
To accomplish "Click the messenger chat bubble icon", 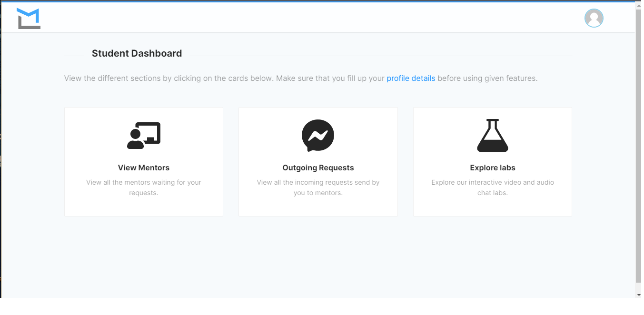I will 318,136.
